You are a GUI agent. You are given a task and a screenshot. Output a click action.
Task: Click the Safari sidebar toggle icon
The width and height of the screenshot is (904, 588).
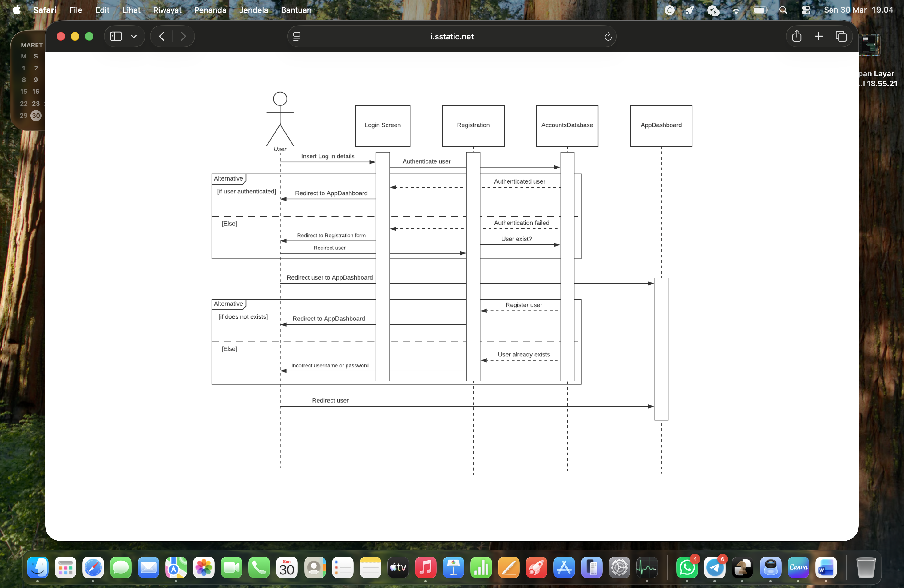pos(116,37)
